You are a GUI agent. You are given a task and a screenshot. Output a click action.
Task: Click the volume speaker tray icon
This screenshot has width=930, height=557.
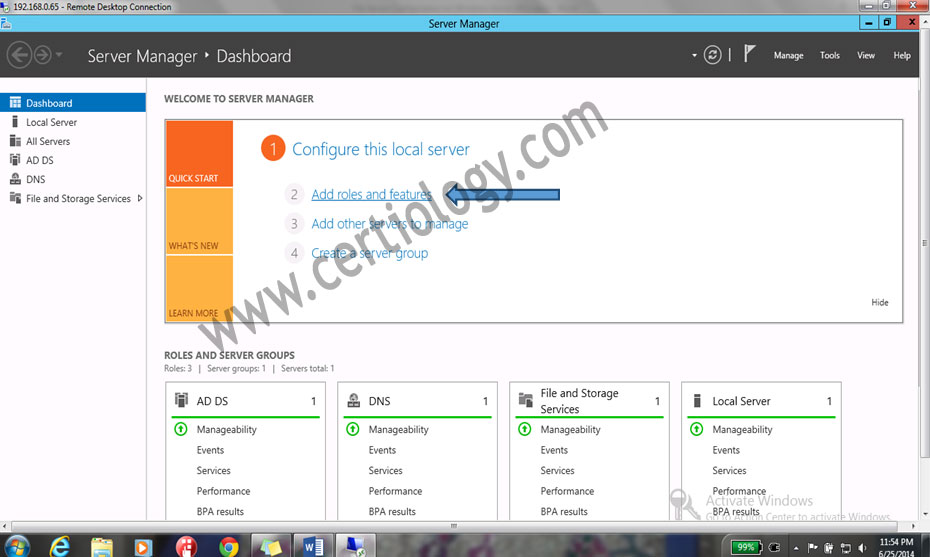pyautogui.click(x=862, y=548)
